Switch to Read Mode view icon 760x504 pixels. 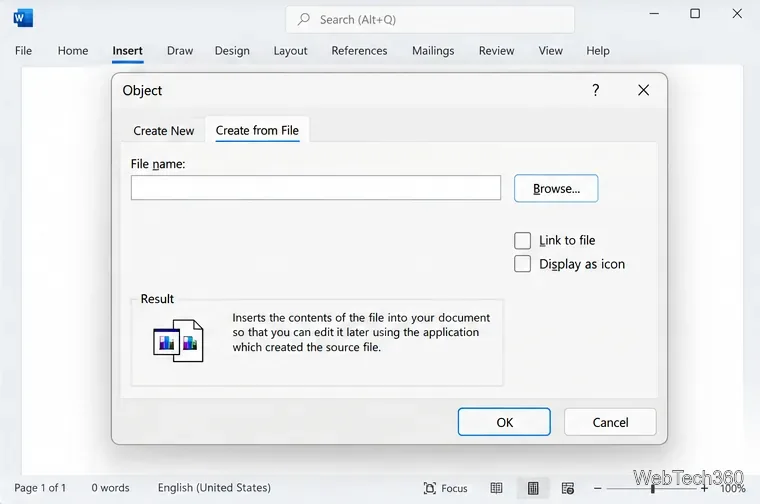tap(496, 488)
